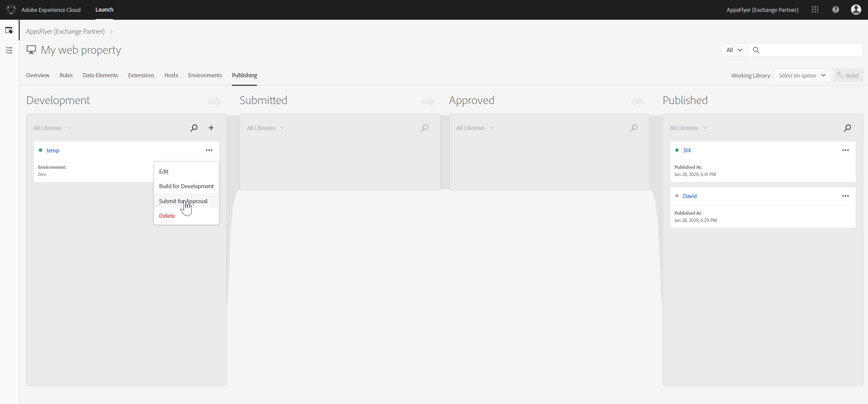
Task: Click the Published column search magnifier
Action: [x=847, y=128]
